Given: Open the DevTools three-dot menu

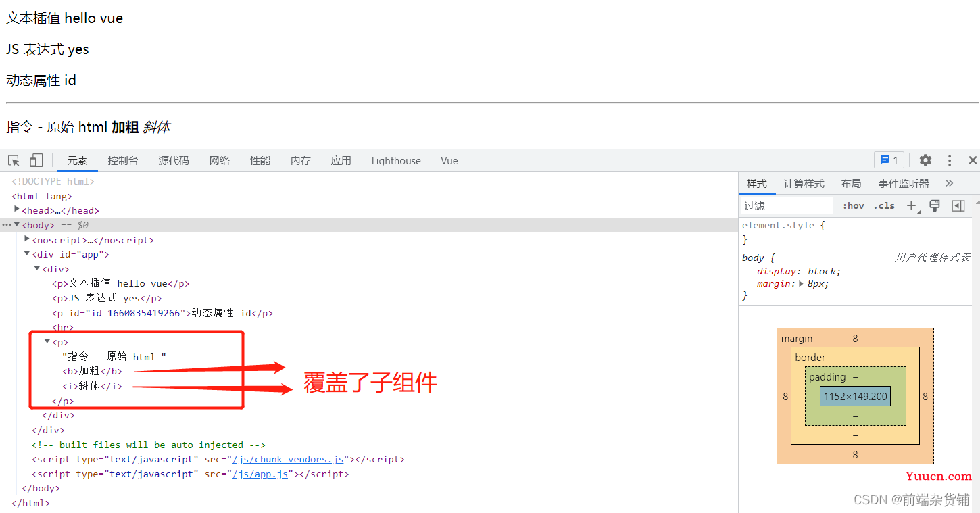Looking at the screenshot, I should point(950,160).
